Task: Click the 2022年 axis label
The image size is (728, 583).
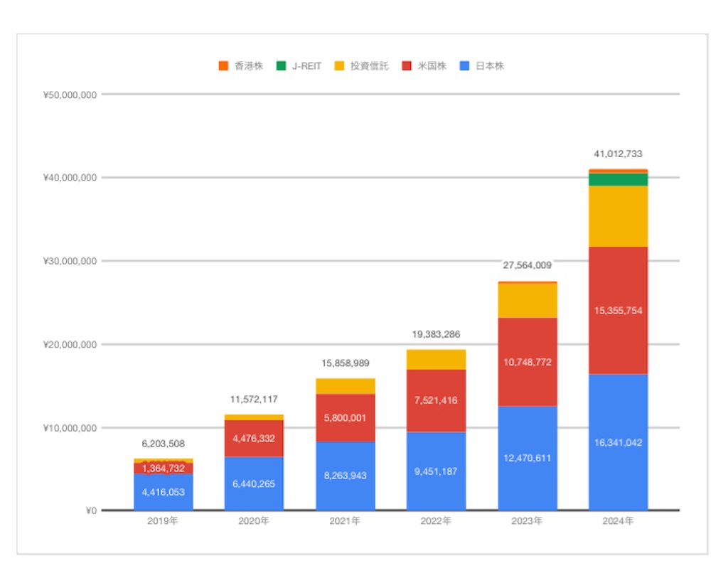Action: coord(436,521)
